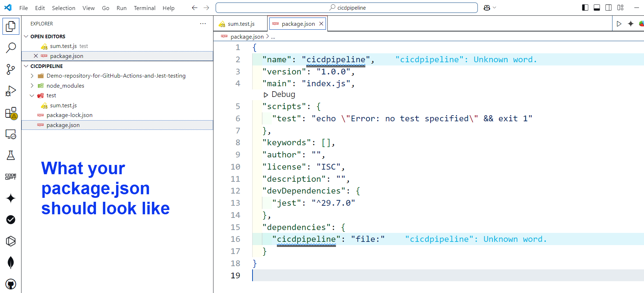Open the Search view in activity bar
The image size is (644, 293).
(x=11, y=48)
